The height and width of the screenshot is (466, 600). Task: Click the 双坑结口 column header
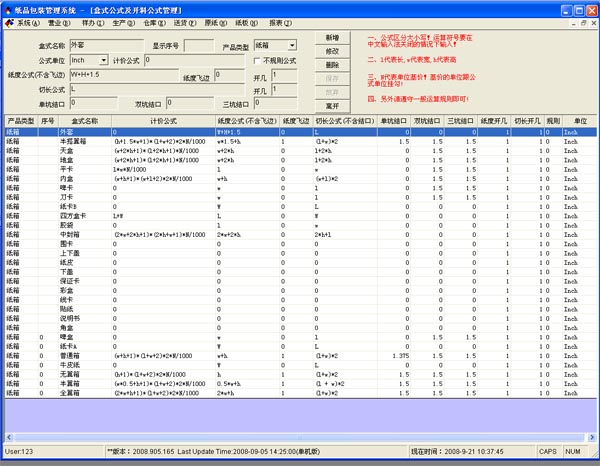[427, 121]
